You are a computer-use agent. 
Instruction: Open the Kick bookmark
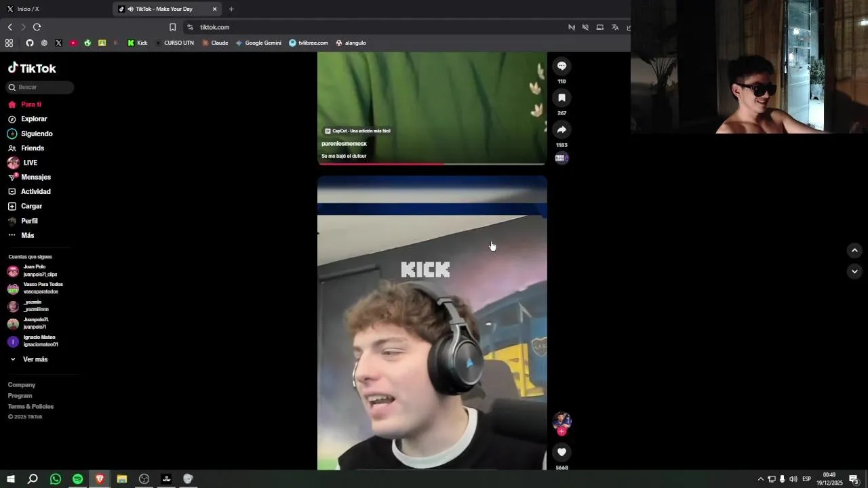click(138, 43)
